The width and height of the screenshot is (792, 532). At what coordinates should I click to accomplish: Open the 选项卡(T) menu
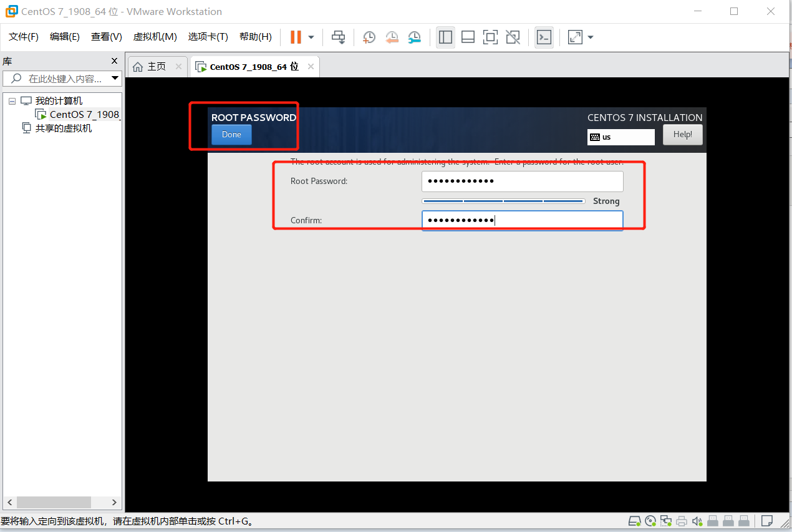(x=208, y=37)
